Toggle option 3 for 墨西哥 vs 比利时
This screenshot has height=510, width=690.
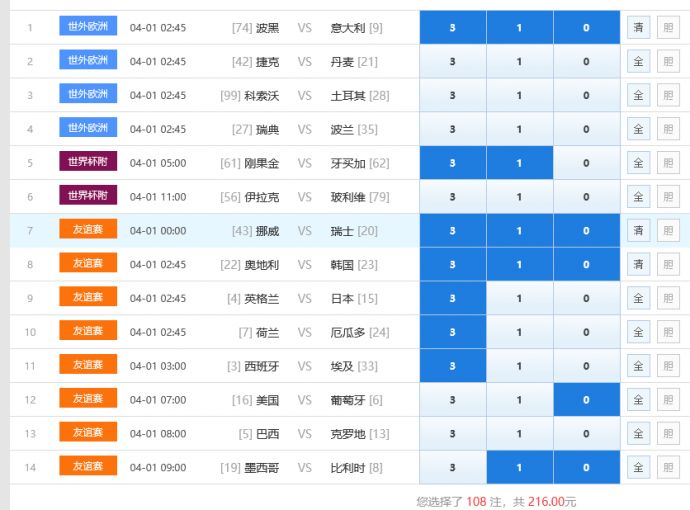tap(452, 467)
